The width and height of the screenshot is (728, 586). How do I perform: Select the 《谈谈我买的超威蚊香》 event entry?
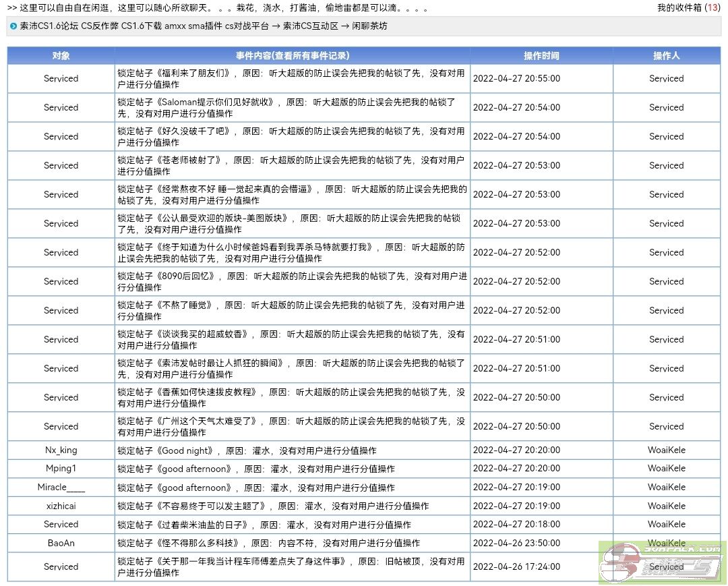(292, 339)
